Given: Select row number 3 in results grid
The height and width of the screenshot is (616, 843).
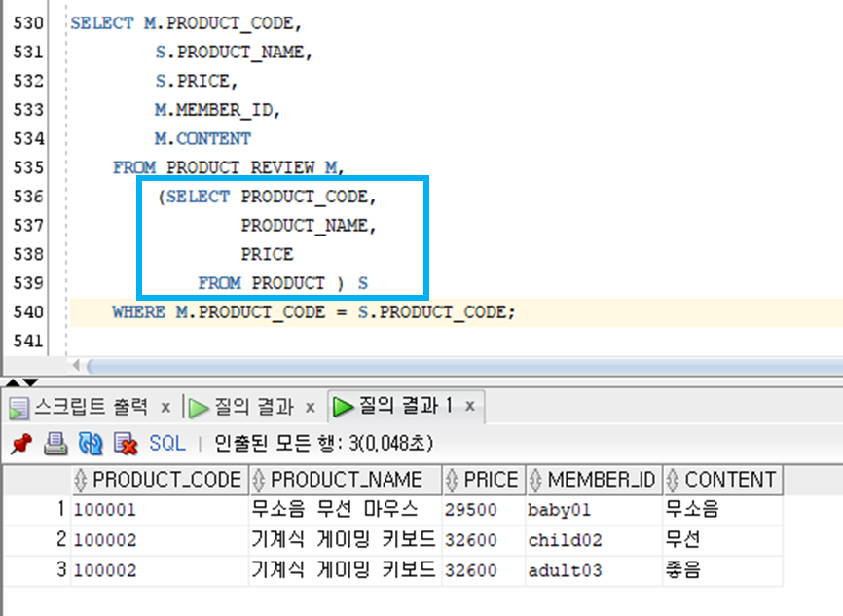Looking at the screenshot, I should point(37,570).
